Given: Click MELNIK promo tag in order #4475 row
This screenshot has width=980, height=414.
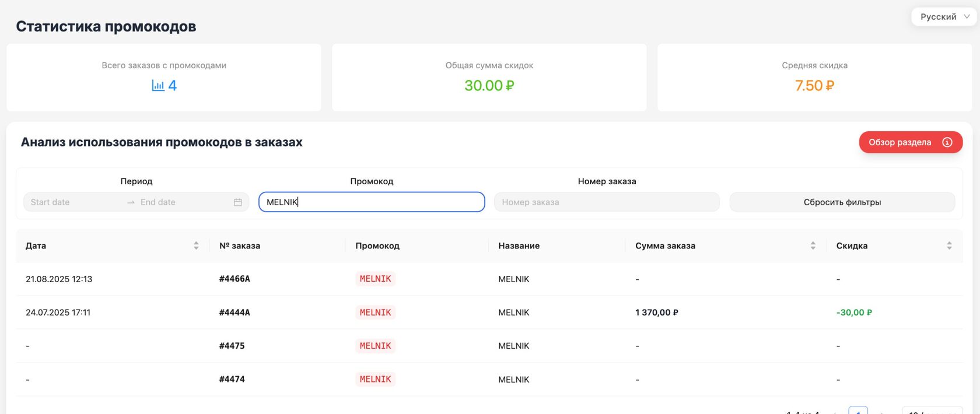Looking at the screenshot, I should (x=375, y=346).
